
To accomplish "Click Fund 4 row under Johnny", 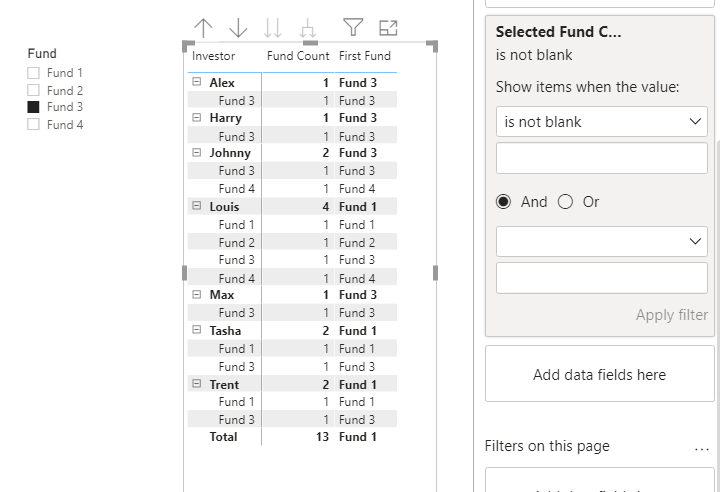I will (236, 188).
